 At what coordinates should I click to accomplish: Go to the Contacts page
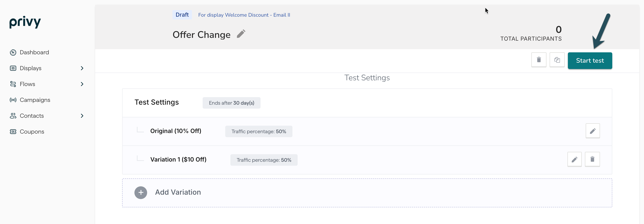pyautogui.click(x=32, y=116)
